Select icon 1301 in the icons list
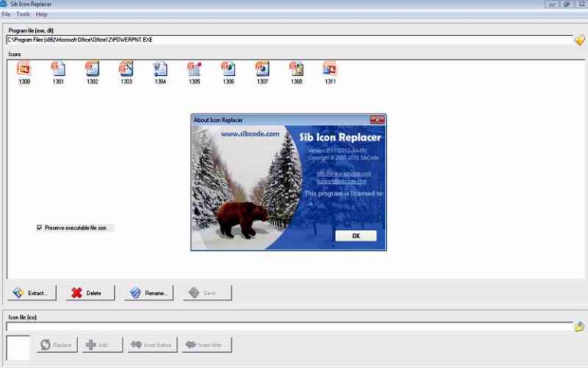The image size is (588, 368). [x=58, y=70]
